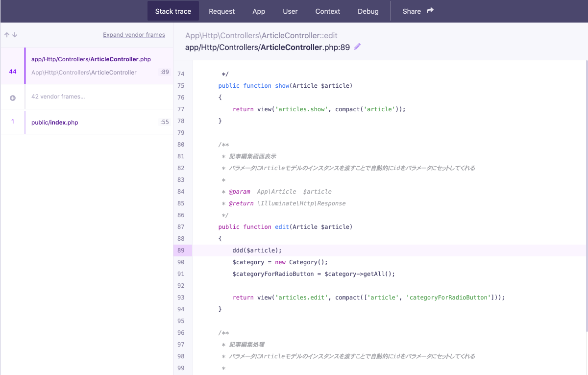Select the ArticleController.php frame 44
Screen dimensions: 588x375
coord(87,66)
